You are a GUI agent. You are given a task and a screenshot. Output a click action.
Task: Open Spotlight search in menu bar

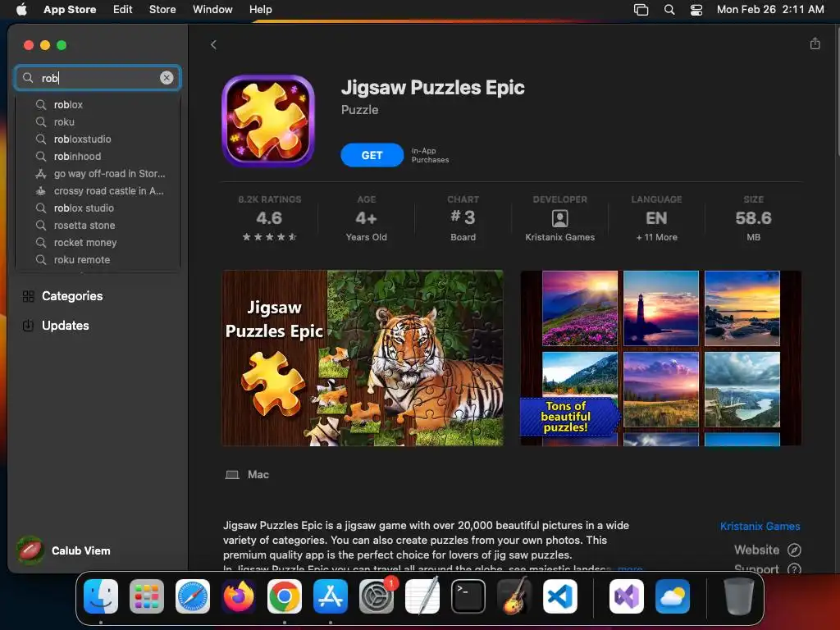[669, 9]
